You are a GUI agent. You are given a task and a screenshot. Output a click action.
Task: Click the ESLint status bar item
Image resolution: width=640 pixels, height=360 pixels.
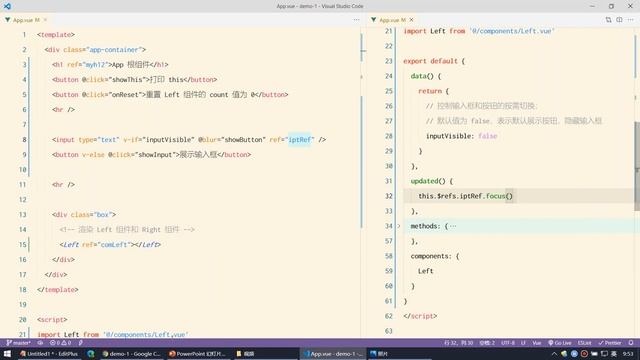584,343
